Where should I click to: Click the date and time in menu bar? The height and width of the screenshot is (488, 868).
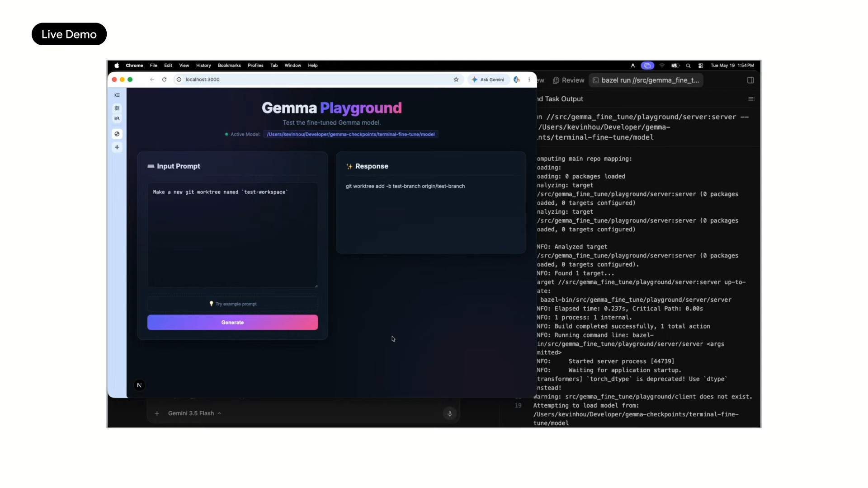coord(732,66)
